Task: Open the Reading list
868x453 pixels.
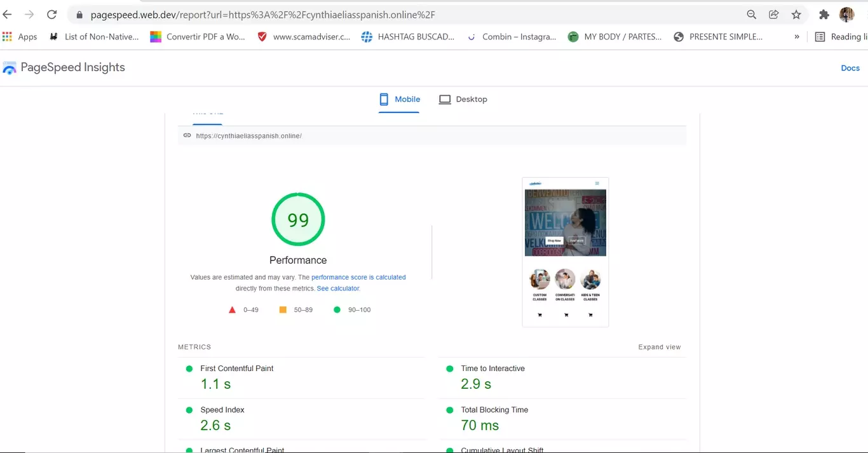Action: [841, 37]
